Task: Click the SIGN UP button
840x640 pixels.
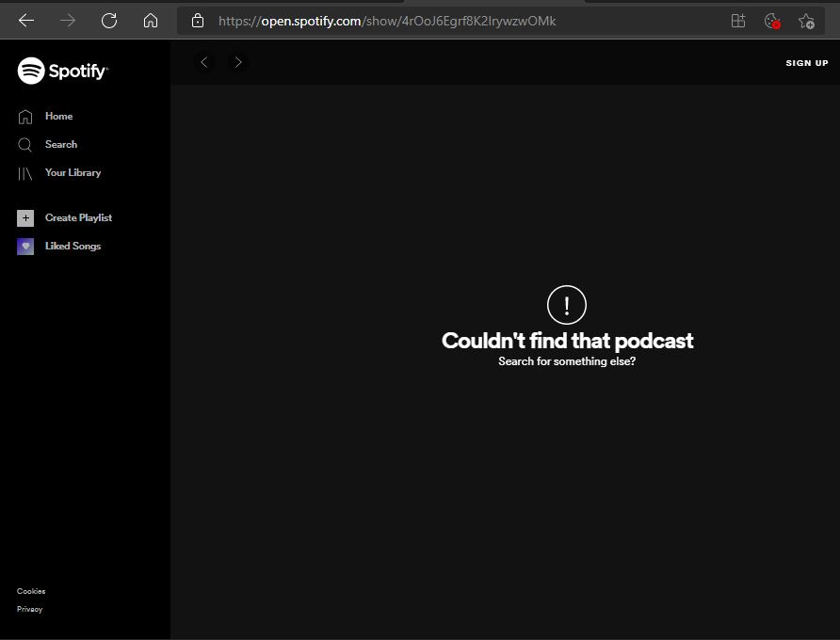Action: (x=807, y=63)
